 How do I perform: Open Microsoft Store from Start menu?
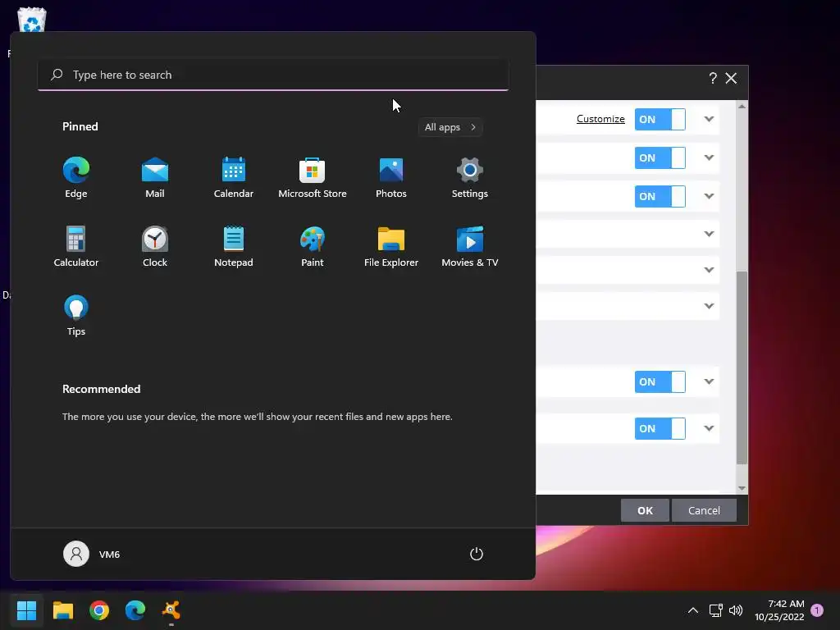click(313, 178)
